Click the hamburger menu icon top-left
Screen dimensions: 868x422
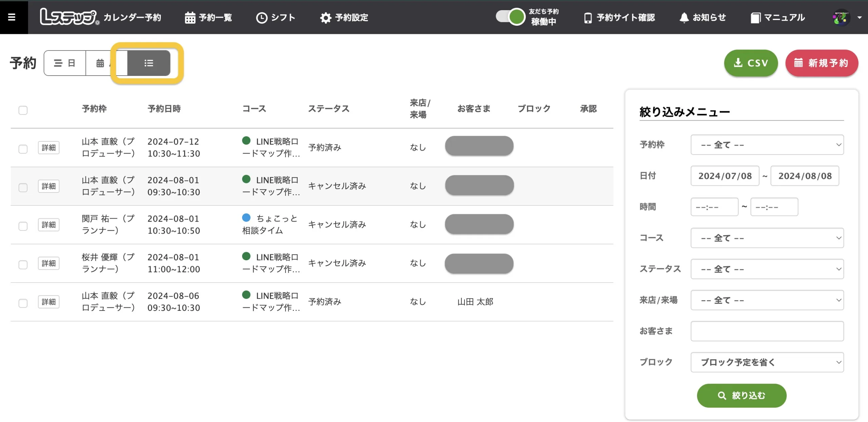coord(12,17)
